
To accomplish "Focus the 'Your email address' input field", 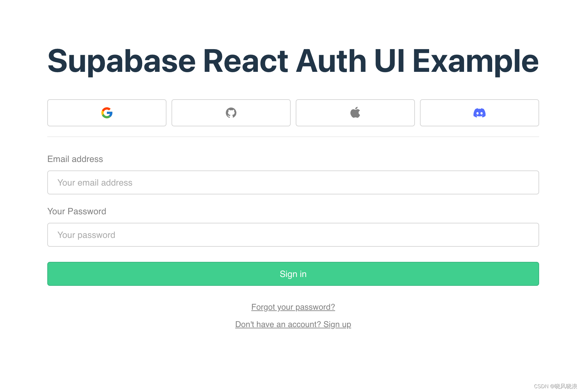I will (x=293, y=182).
